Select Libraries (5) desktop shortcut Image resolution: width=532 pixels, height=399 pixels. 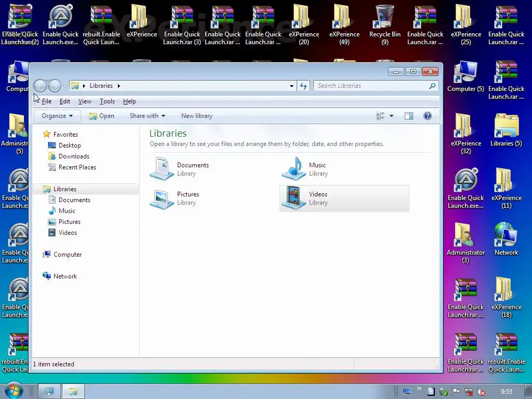point(506,130)
